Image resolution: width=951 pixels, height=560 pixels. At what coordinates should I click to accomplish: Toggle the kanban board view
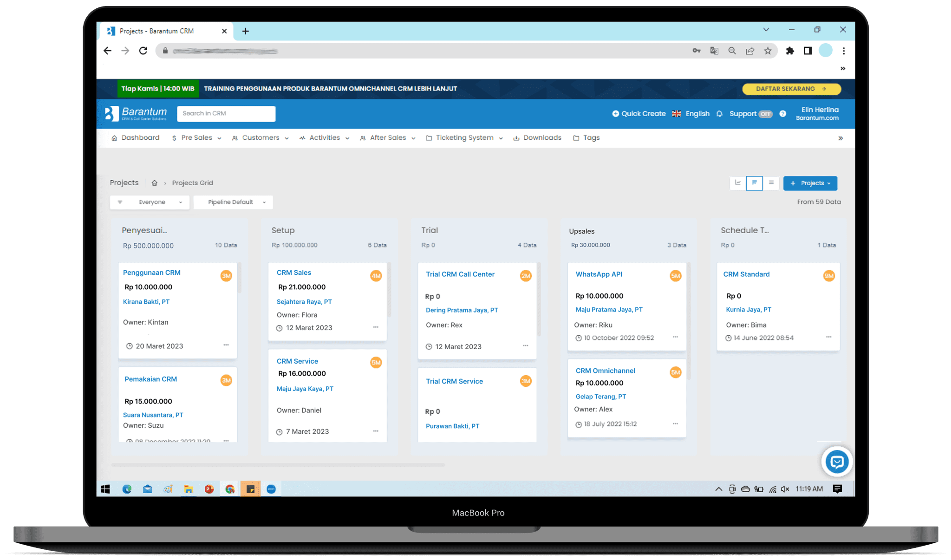pyautogui.click(x=754, y=183)
